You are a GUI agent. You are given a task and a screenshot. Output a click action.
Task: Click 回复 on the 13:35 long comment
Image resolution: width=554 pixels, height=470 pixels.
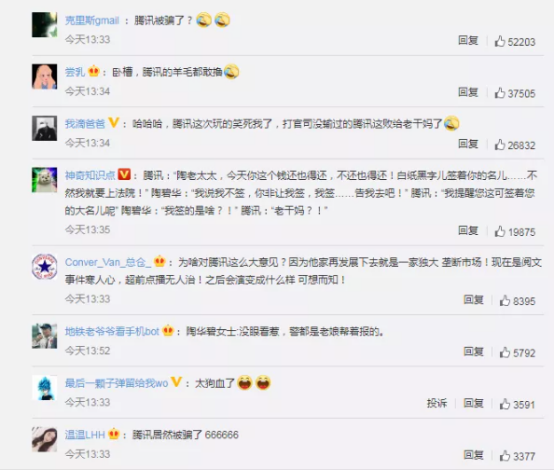point(468,231)
